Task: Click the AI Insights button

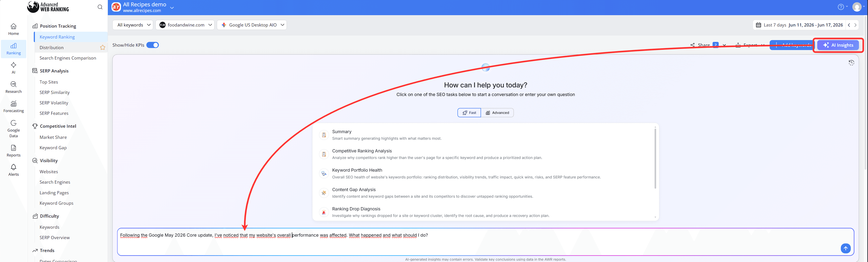Action: pos(838,45)
